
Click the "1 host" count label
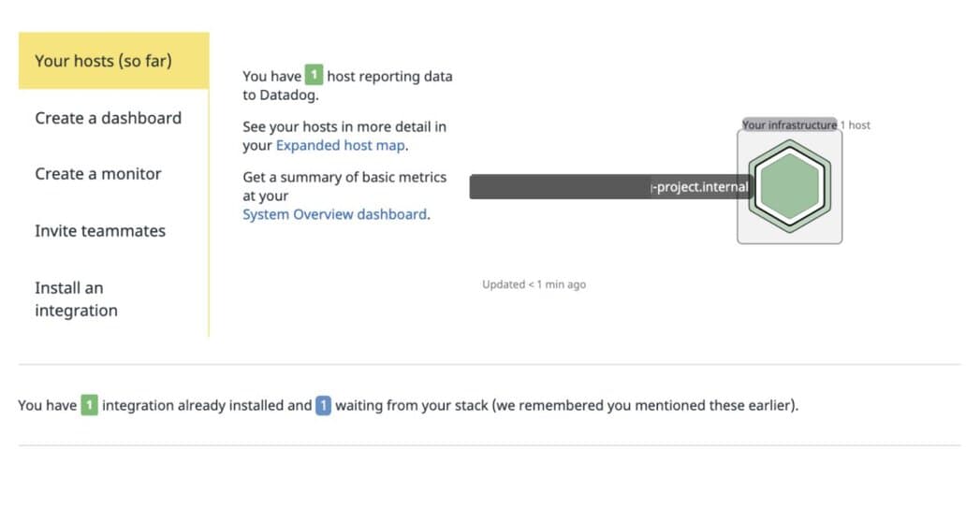click(x=856, y=125)
